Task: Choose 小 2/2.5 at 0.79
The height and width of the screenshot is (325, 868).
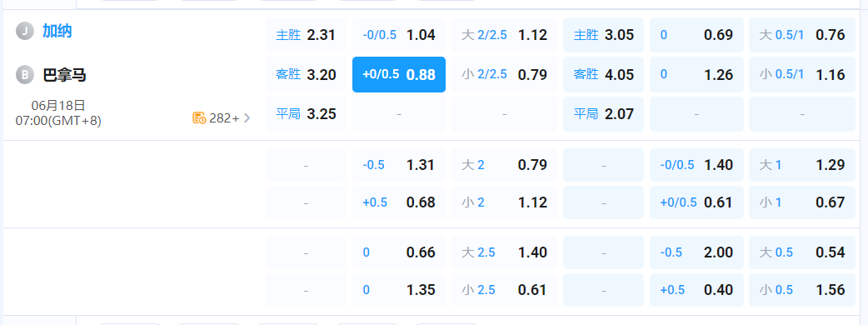Action: pyautogui.click(x=504, y=75)
